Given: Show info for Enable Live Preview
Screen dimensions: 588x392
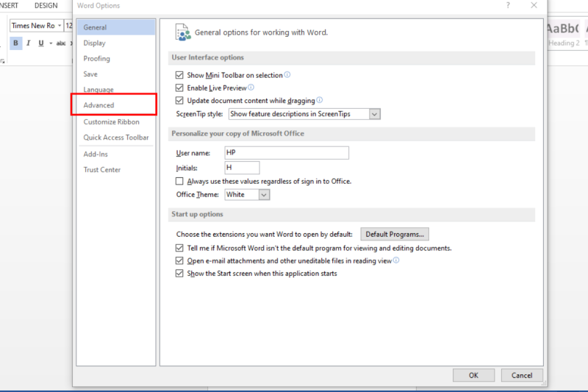Looking at the screenshot, I should (251, 88).
